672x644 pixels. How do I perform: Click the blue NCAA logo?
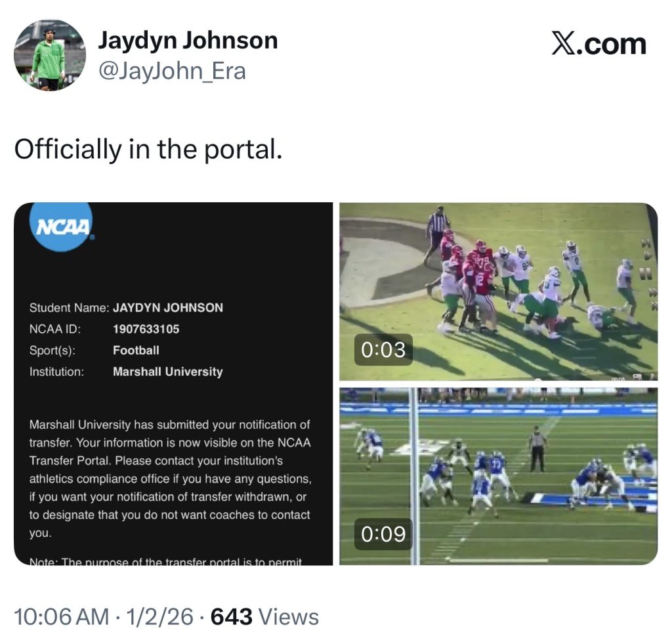pyautogui.click(x=62, y=226)
